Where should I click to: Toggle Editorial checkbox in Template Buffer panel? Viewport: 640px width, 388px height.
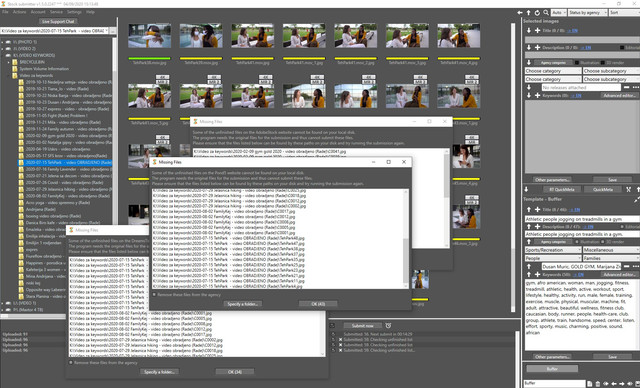[x=622, y=226]
